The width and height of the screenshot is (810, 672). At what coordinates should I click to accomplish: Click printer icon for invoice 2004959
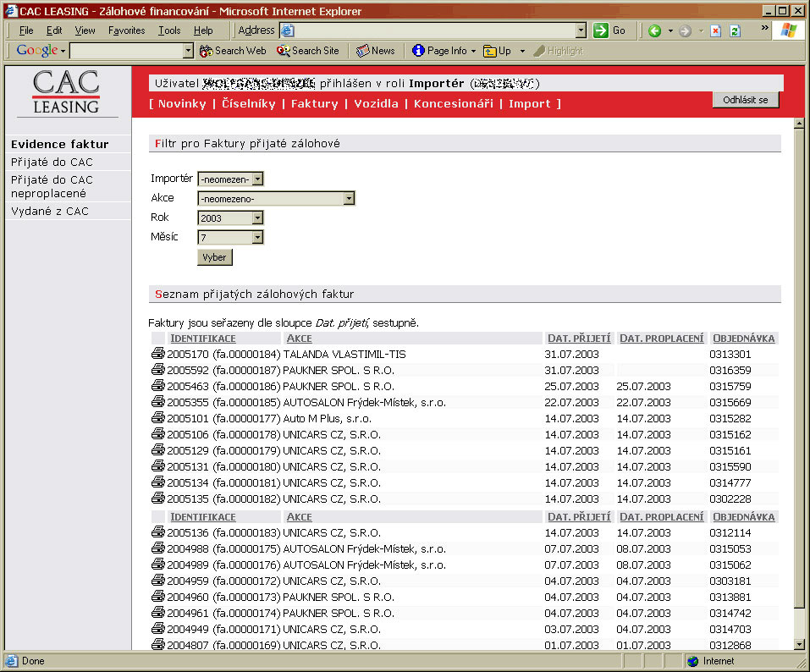click(x=158, y=580)
